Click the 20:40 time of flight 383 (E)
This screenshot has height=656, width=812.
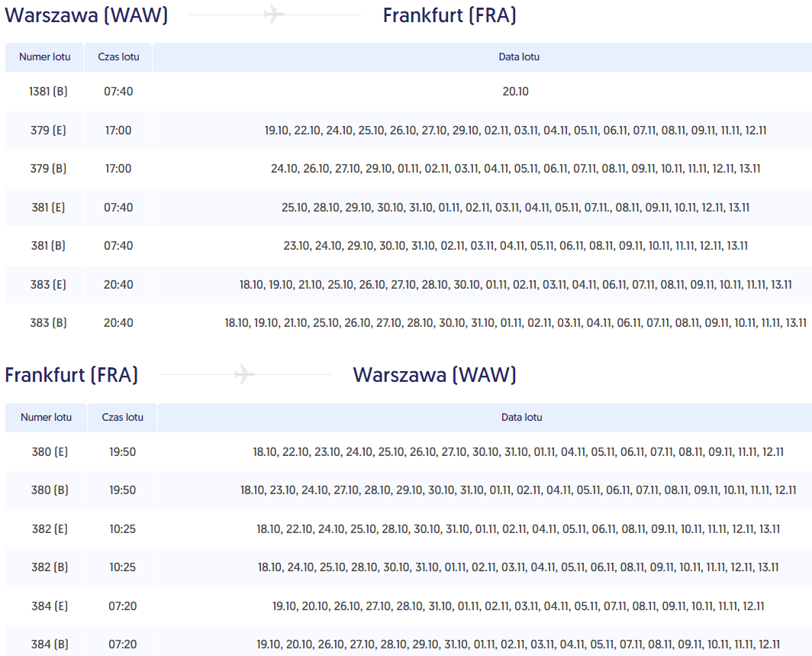tap(118, 285)
